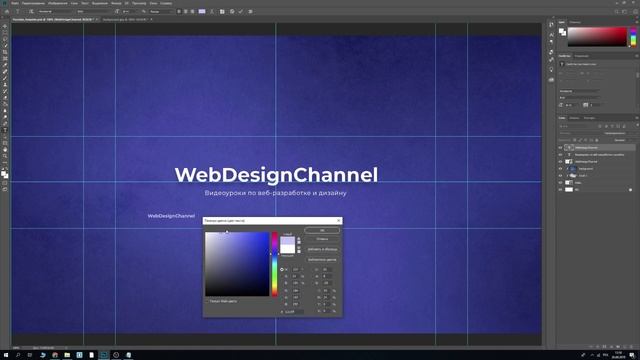640x360 pixels.
Task: Select the Pen tool
Action: 5,124
